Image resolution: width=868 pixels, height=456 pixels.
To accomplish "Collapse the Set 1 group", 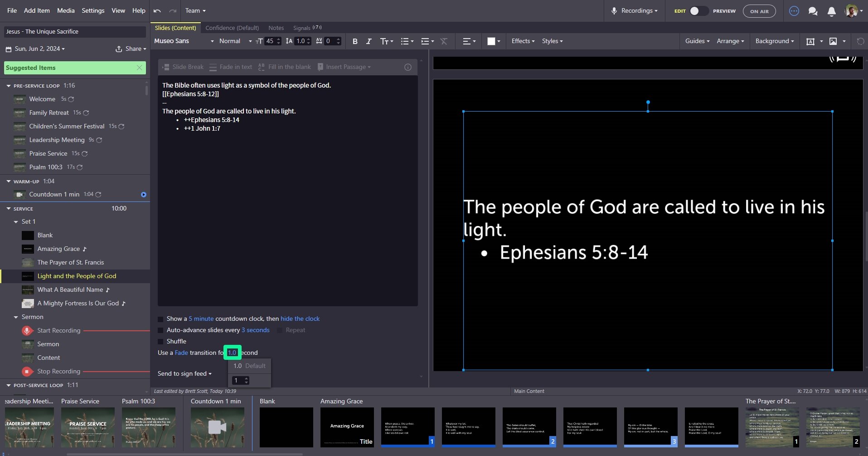I will click(16, 222).
